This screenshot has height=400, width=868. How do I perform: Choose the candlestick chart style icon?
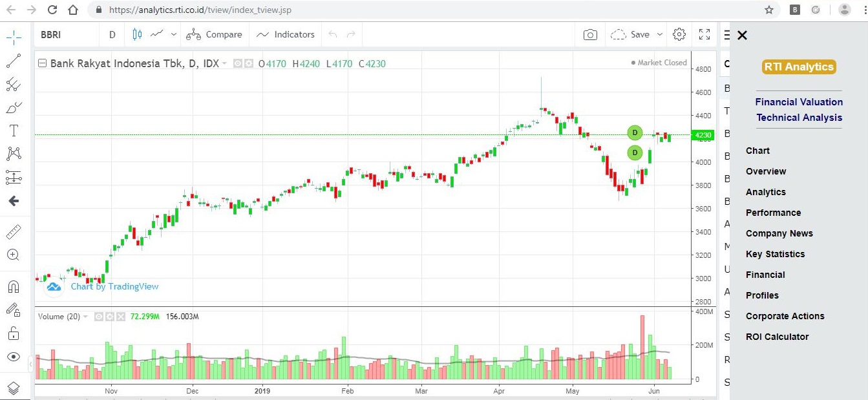tap(137, 34)
